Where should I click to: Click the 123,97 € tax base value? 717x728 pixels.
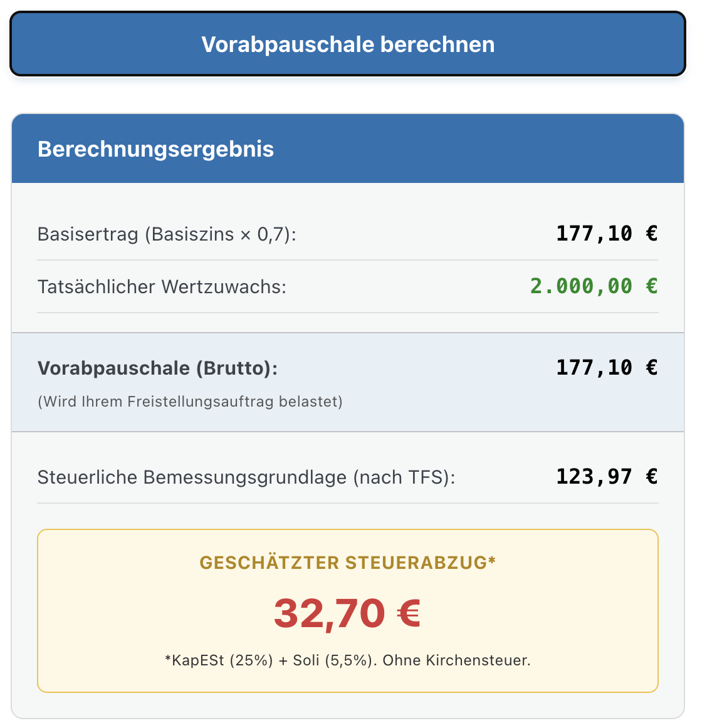click(x=606, y=477)
